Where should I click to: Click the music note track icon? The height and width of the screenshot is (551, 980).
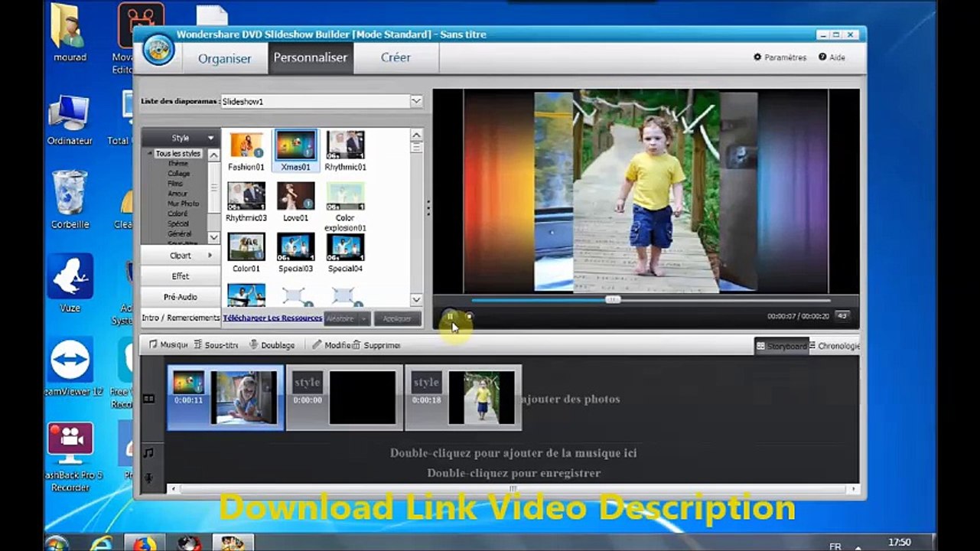pyautogui.click(x=149, y=453)
